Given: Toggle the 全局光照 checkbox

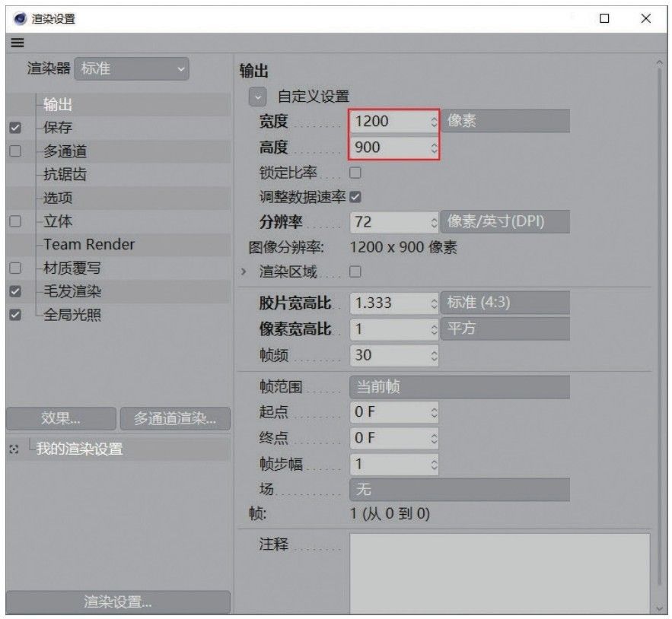Looking at the screenshot, I should [x=15, y=315].
